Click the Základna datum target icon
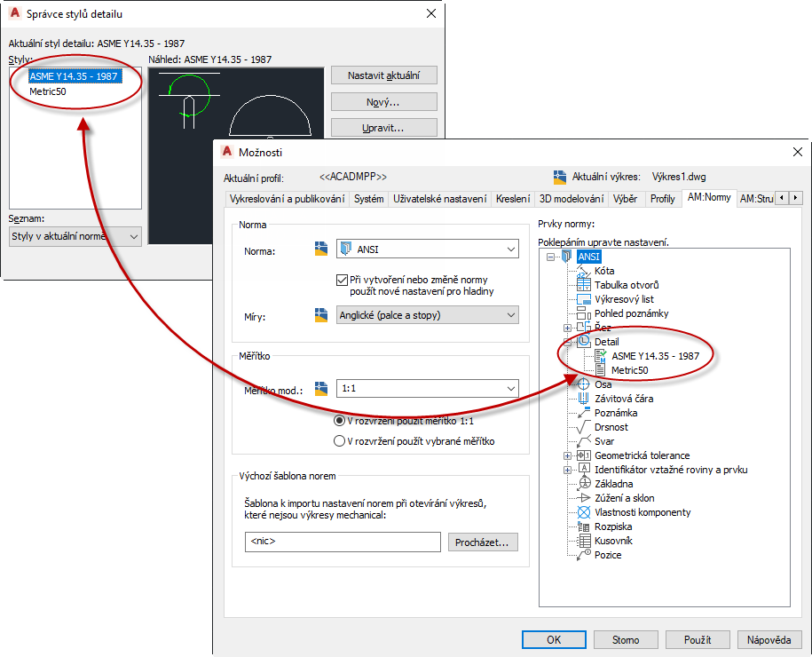 coord(584,483)
